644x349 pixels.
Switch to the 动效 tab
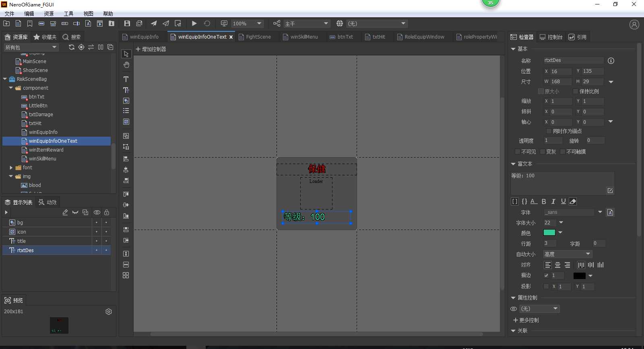(47, 202)
